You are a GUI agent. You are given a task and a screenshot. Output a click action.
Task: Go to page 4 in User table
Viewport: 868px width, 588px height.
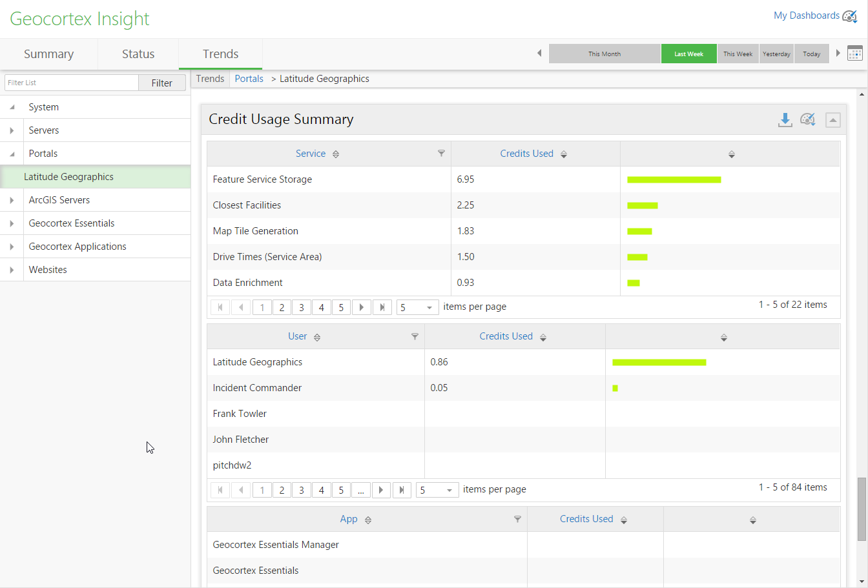pos(321,490)
